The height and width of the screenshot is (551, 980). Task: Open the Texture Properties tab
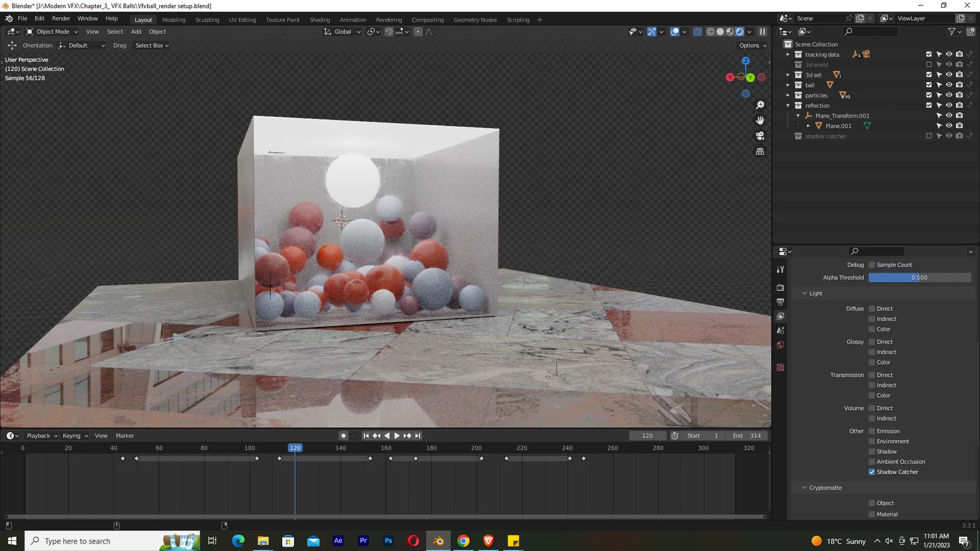click(780, 367)
